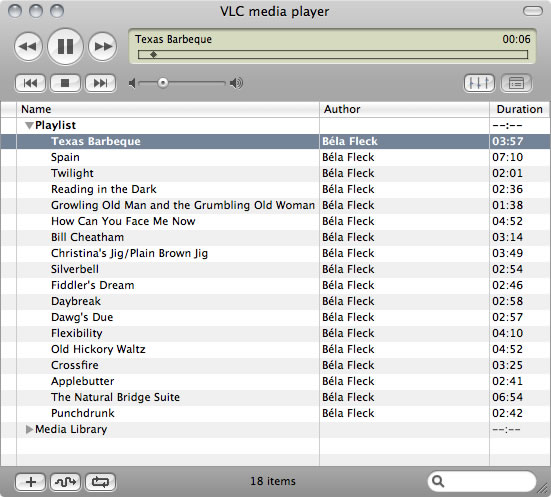Select the Dawg's Due track
Image resolution: width=551 pixels, height=497 pixels.
pos(82,317)
